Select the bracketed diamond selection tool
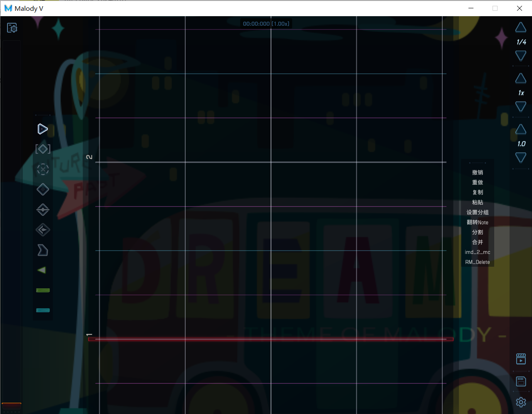532x414 pixels. point(43,149)
